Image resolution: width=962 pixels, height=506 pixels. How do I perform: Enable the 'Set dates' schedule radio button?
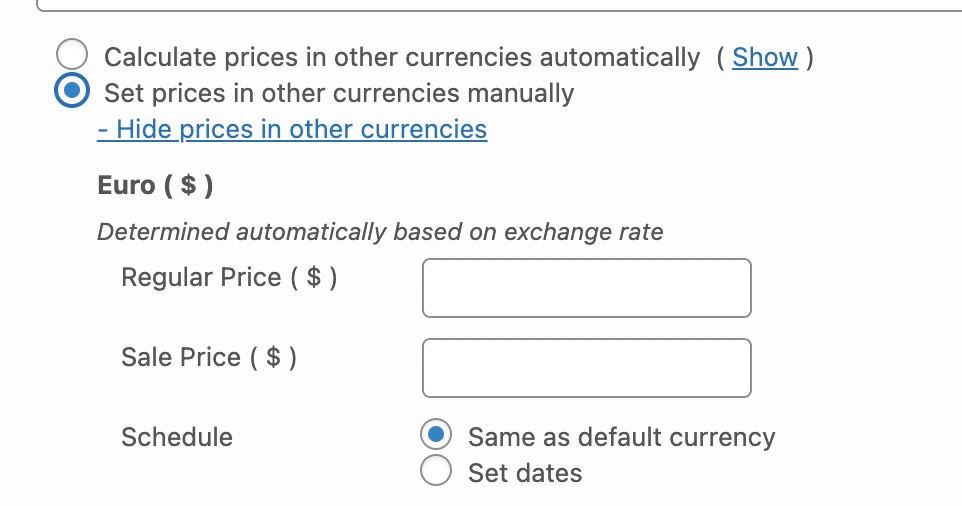[x=436, y=471]
